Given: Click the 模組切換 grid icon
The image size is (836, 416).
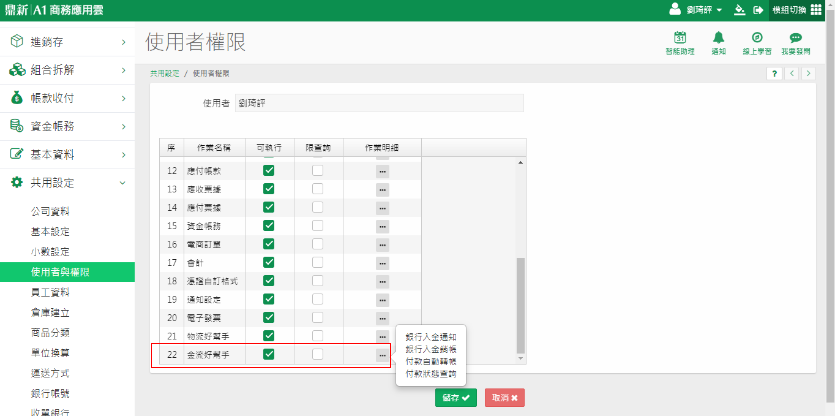Looking at the screenshot, I should pyautogui.click(x=816, y=10).
